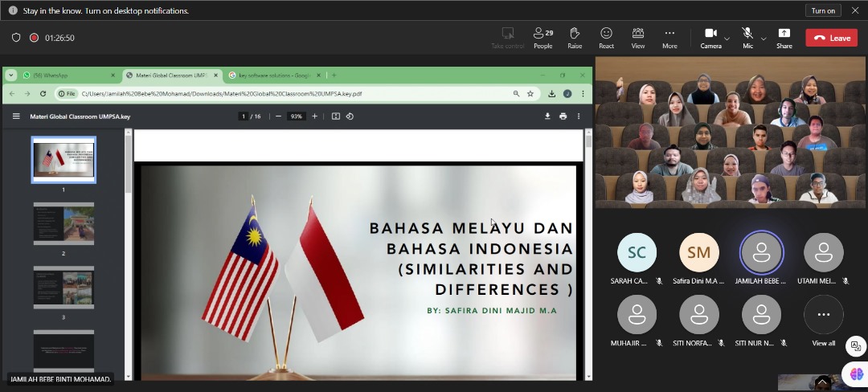Open the Chrome three-dot menu
This screenshot has height=392, width=868.
coord(583,93)
